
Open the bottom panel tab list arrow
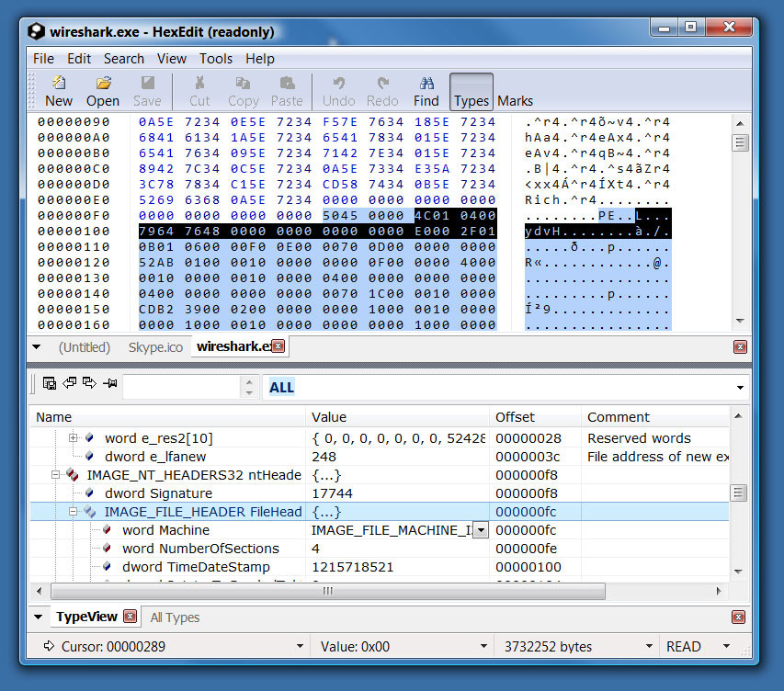coord(38,617)
